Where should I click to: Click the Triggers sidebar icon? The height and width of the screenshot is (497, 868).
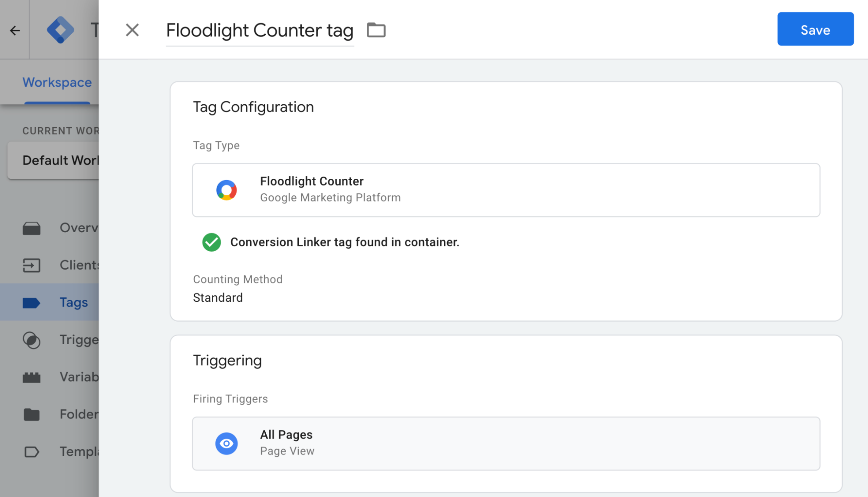(32, 339)
